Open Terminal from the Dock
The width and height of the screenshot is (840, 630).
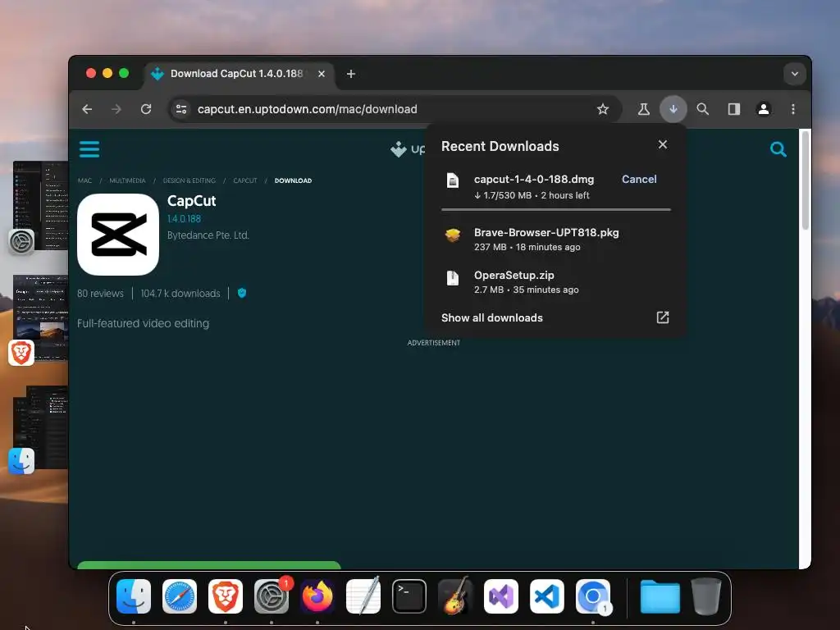409,596
